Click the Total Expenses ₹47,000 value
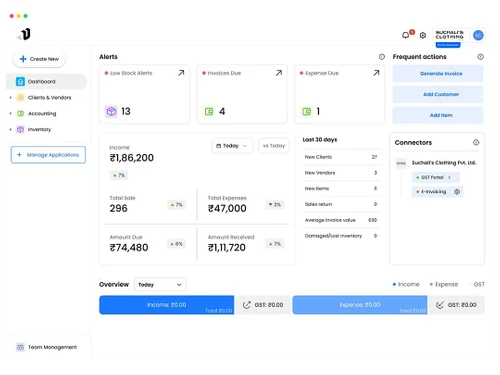The height and width of the screenshot is (375, 500). 227,208
